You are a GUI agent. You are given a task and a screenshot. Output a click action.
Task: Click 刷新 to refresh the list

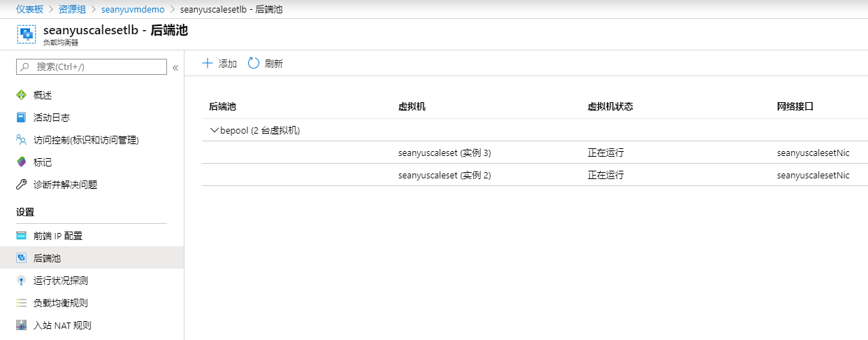pos(266,64)
